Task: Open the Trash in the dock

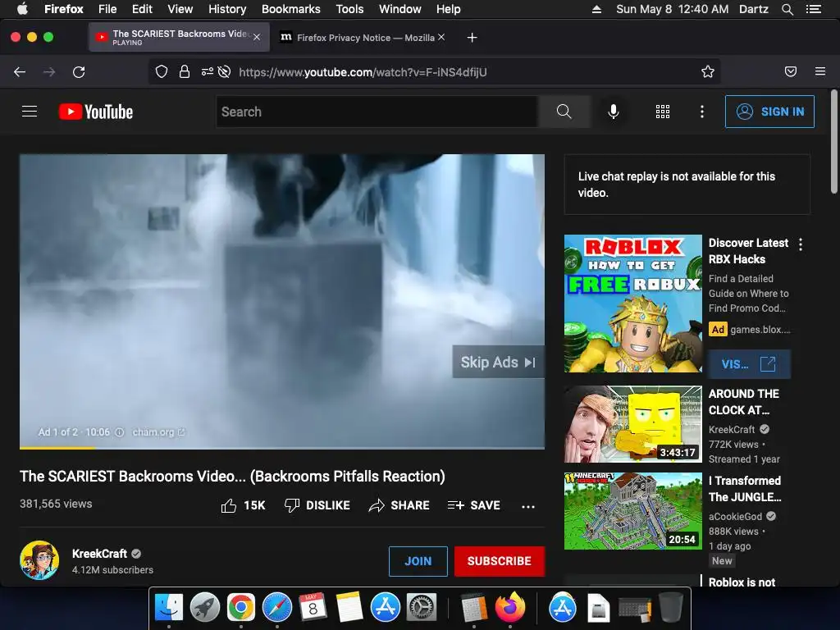Action: point(670,608)
